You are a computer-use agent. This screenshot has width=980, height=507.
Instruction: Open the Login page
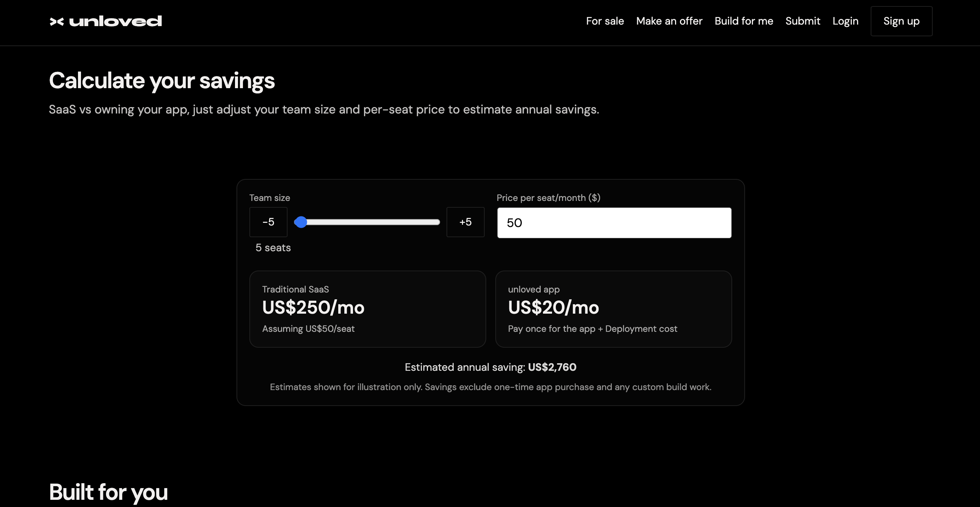pyautogui.click(x=845, y=21)
